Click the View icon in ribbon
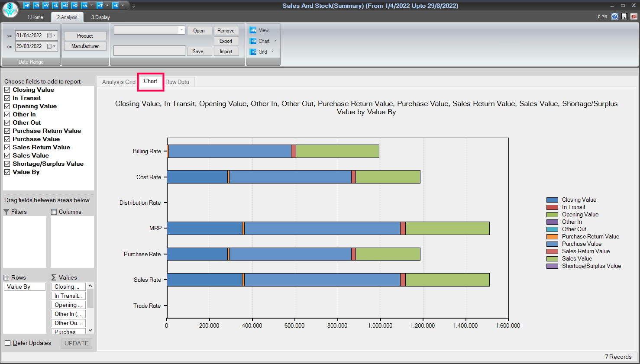This screenshot has height=364, width=640. point(253,30)
